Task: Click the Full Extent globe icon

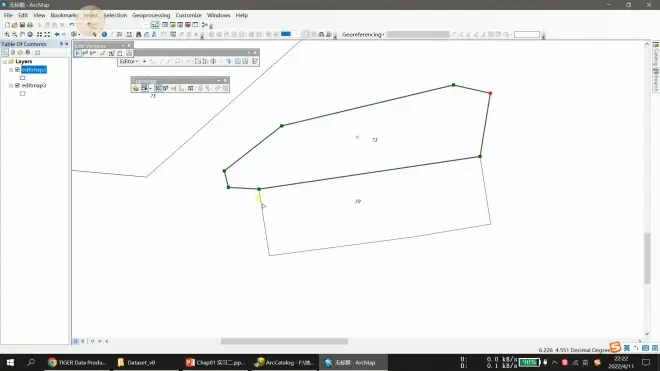Action: pos(30,35)
